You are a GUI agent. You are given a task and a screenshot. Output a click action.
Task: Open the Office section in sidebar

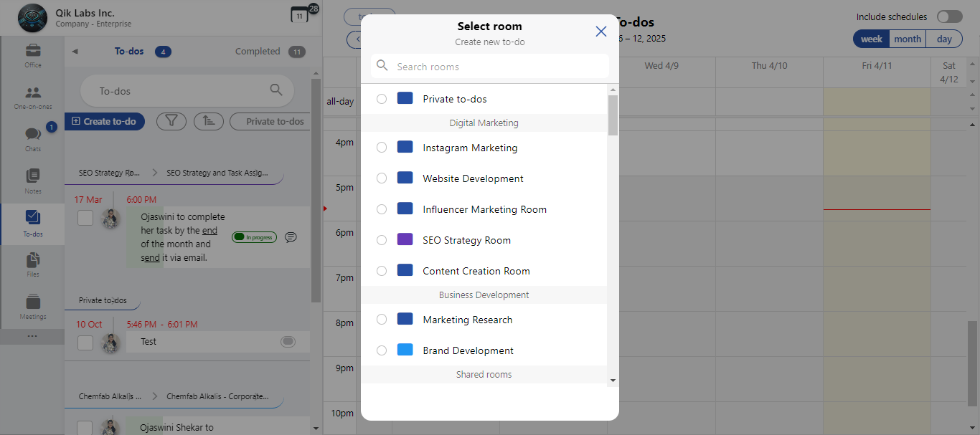(x=33, y=55)
